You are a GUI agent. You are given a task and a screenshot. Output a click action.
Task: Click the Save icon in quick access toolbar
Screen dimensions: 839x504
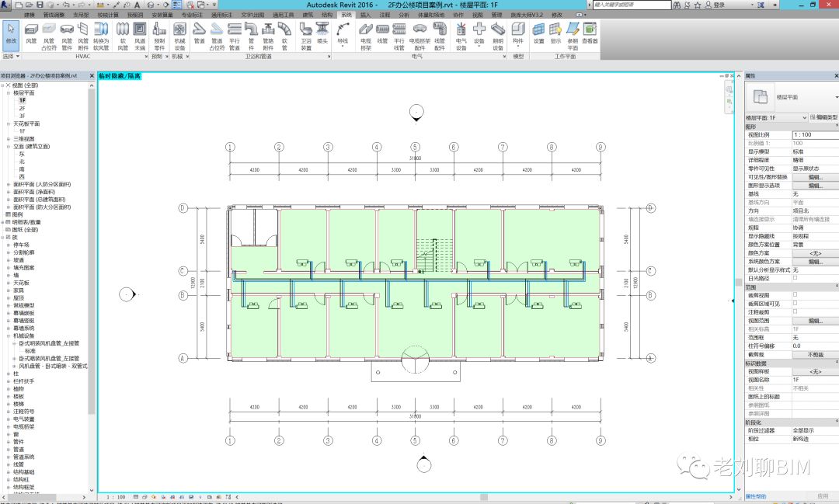40,5
